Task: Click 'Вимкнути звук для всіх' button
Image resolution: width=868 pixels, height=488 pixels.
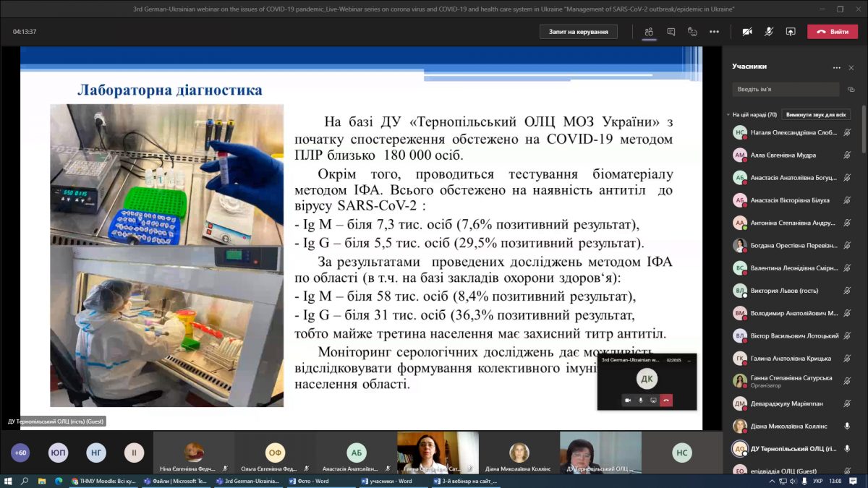Action: (x=815, y=115)
